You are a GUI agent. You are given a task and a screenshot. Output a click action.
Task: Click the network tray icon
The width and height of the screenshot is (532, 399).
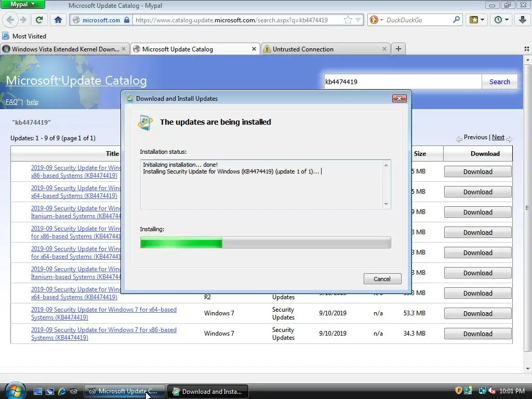tap(482, 391)
